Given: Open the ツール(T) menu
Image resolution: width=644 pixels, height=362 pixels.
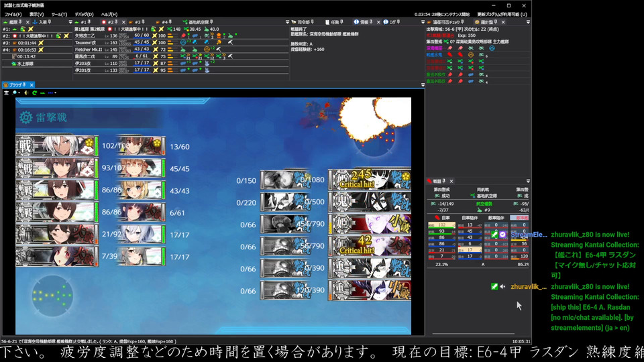Looking at the screenshot, I should [59, 14].
